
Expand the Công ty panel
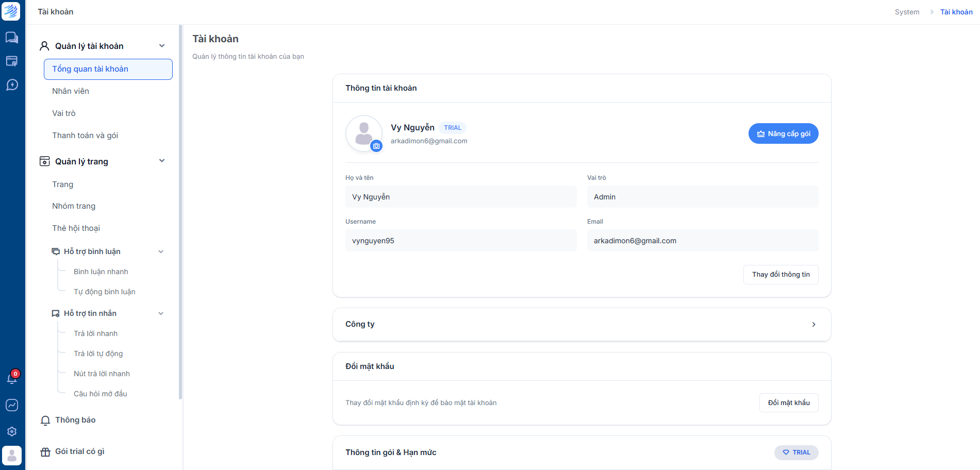pos(582,325)
